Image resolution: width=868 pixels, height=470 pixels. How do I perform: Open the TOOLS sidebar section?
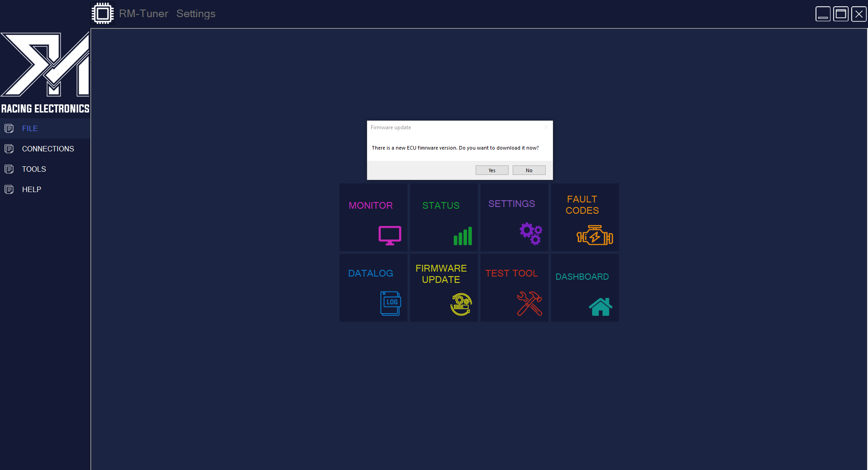33,169
